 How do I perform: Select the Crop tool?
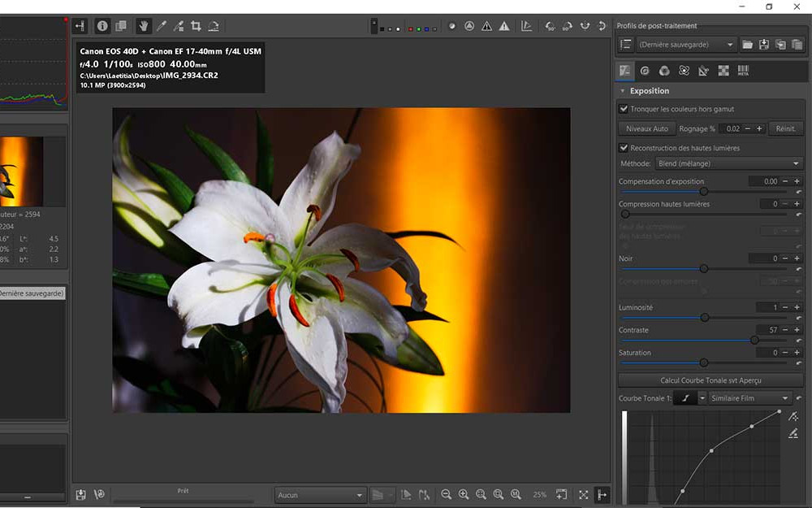tap(196, 26)
